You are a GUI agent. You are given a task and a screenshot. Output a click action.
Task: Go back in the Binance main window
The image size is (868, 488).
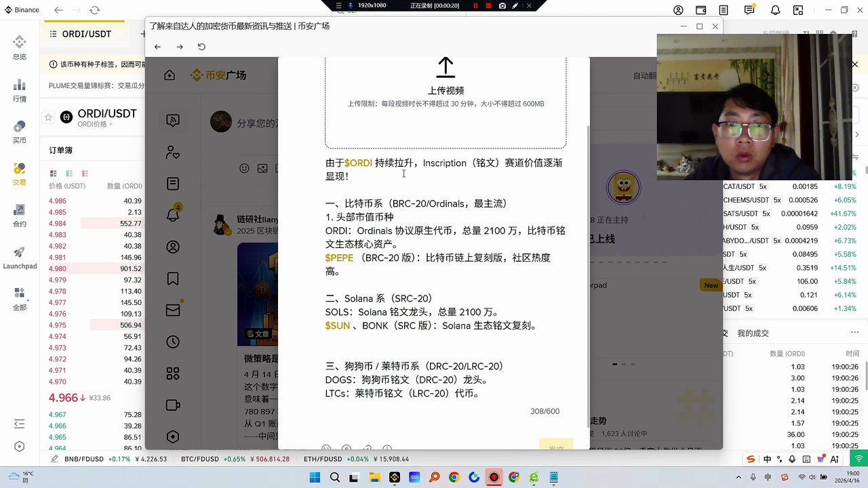(x=58, y=10)
